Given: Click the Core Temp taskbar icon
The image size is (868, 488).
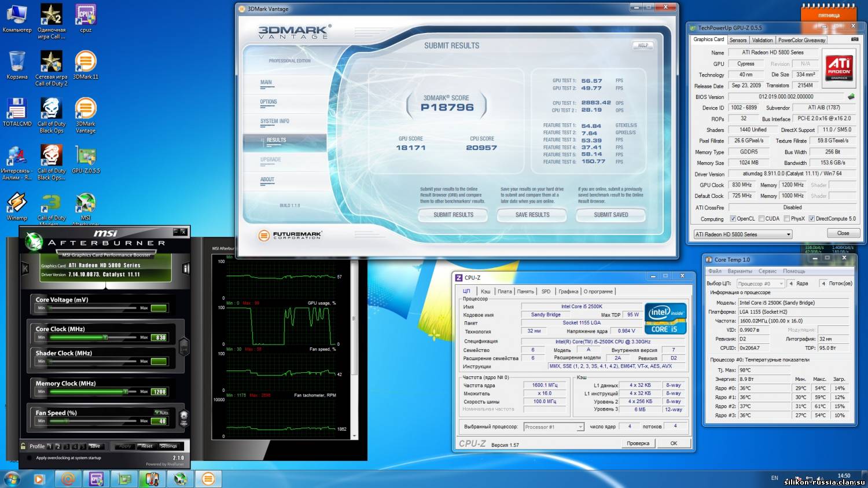Looking at the screenshot, I should 152,479.
